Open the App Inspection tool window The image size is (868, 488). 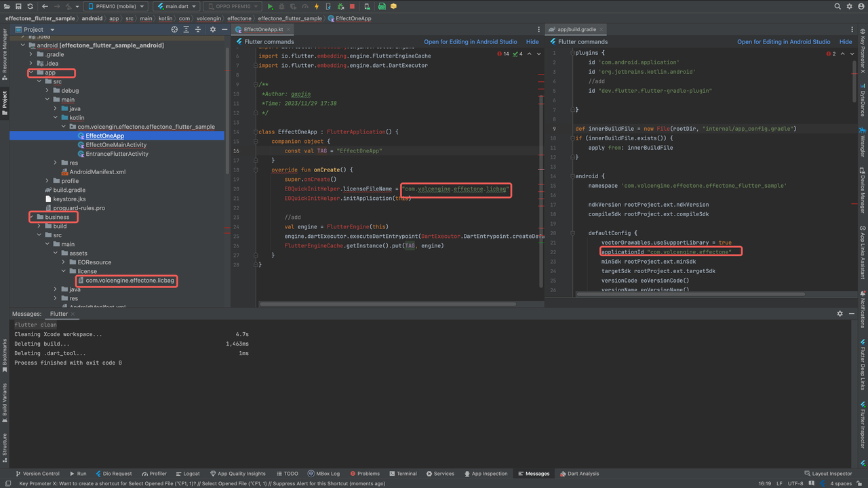[x=485, y=474]
